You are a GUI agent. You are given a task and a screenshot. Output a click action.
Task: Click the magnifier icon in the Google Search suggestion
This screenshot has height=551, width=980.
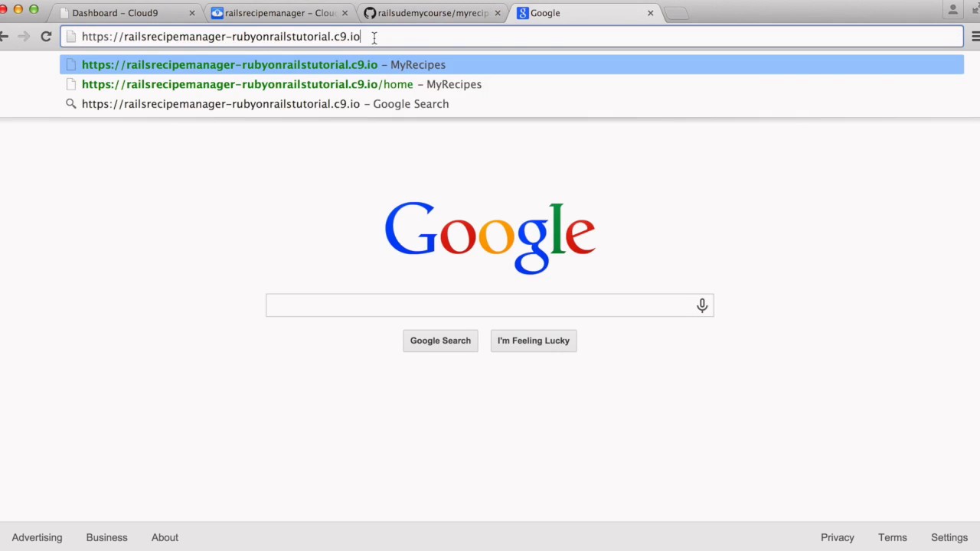point(71,104)
